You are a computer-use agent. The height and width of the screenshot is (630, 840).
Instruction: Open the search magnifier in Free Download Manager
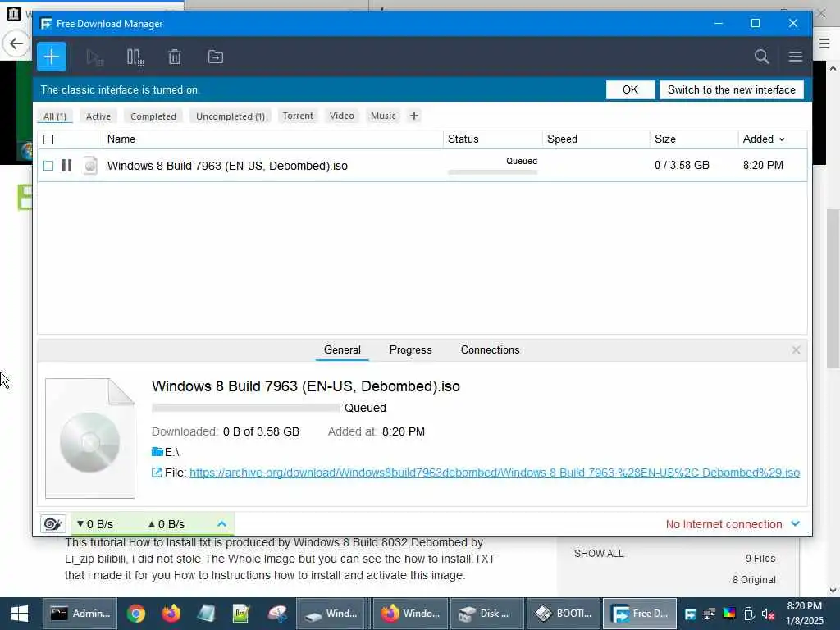[x=762, y=57]
